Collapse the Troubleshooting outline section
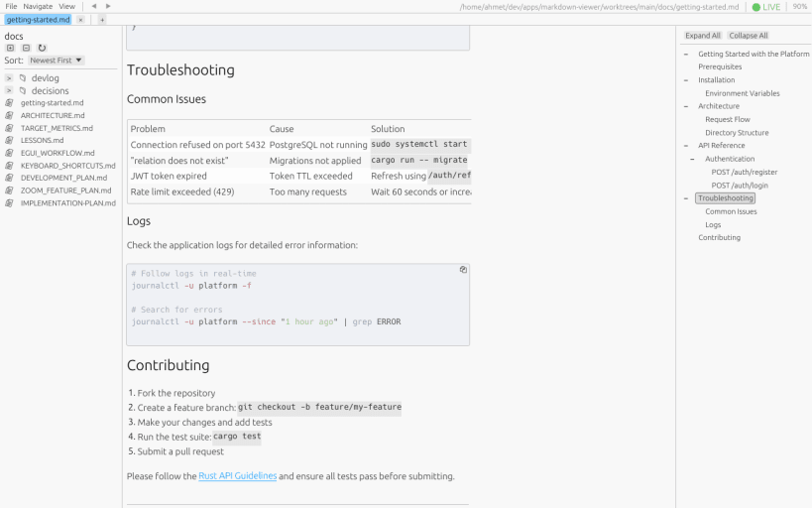Screen dimensions: 812x508 [x=686, y=198]
